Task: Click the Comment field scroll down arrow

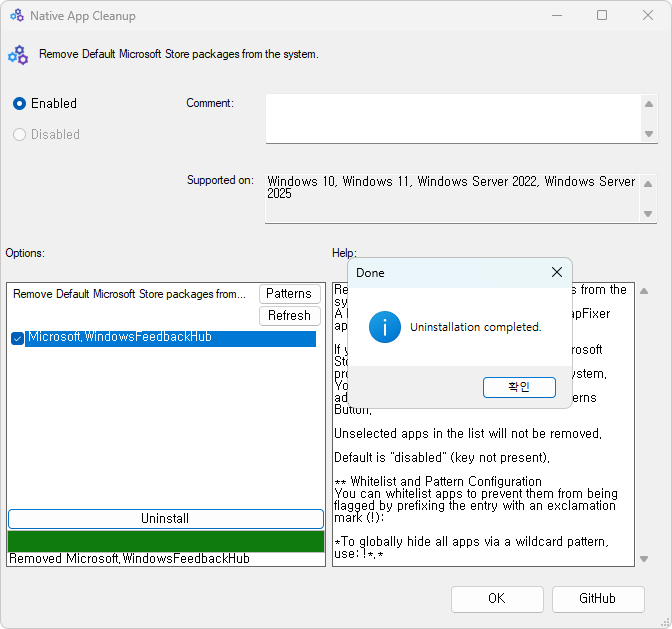Action: [649, 134]
